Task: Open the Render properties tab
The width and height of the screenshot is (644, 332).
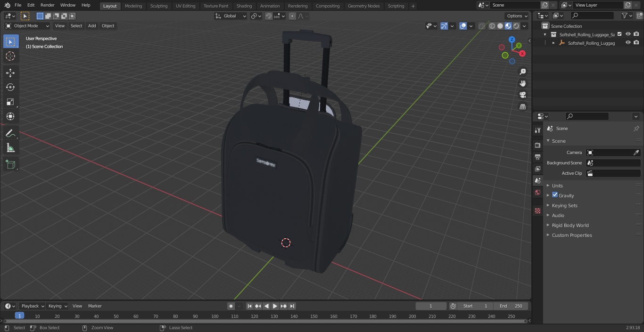Action: pyautogui.click(x=537, y=145)
